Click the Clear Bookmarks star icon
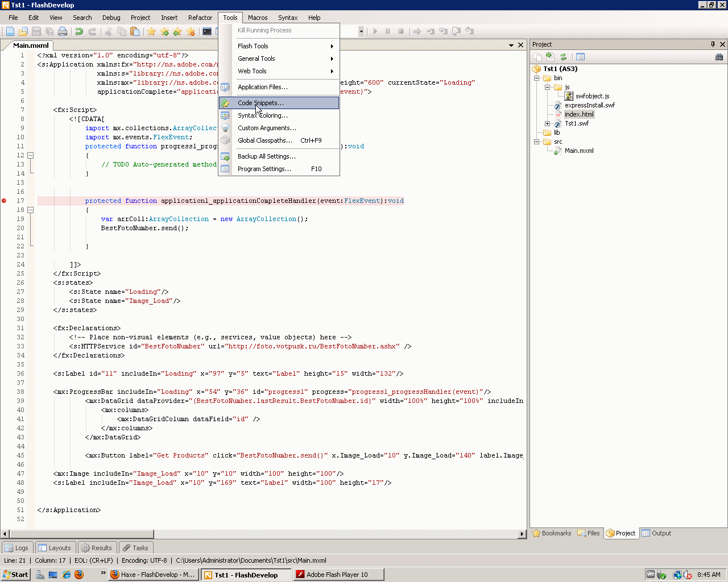 click(x=191, y=32)
